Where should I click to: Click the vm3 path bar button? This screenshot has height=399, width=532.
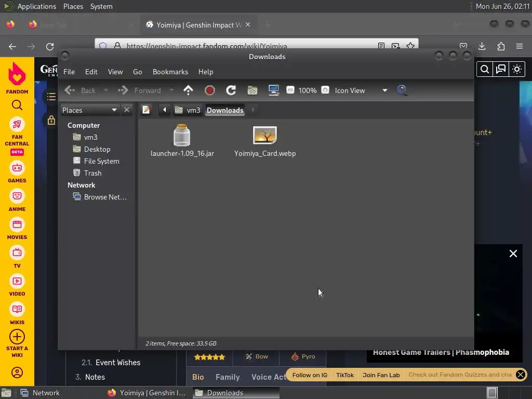[188, 110]
